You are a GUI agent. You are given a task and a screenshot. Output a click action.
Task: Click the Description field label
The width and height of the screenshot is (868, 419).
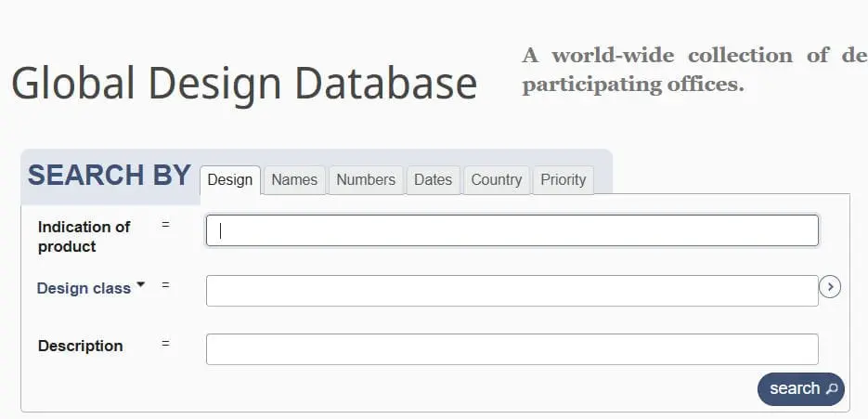[80, 346]
